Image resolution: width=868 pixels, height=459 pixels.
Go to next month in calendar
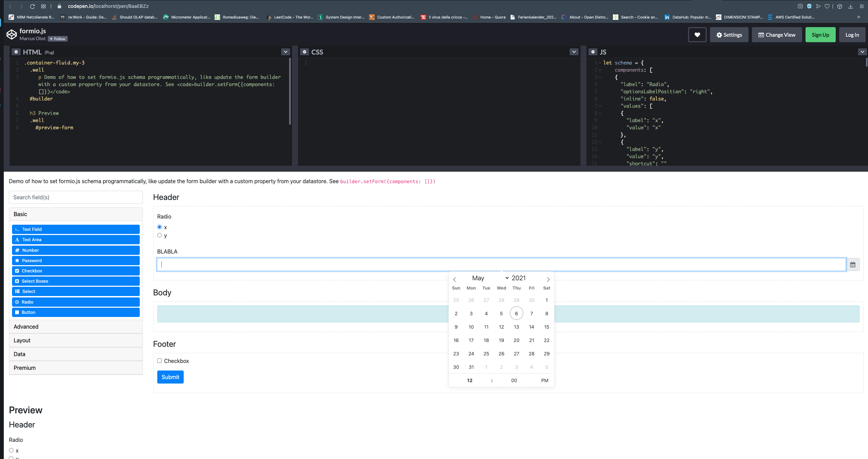548,279
